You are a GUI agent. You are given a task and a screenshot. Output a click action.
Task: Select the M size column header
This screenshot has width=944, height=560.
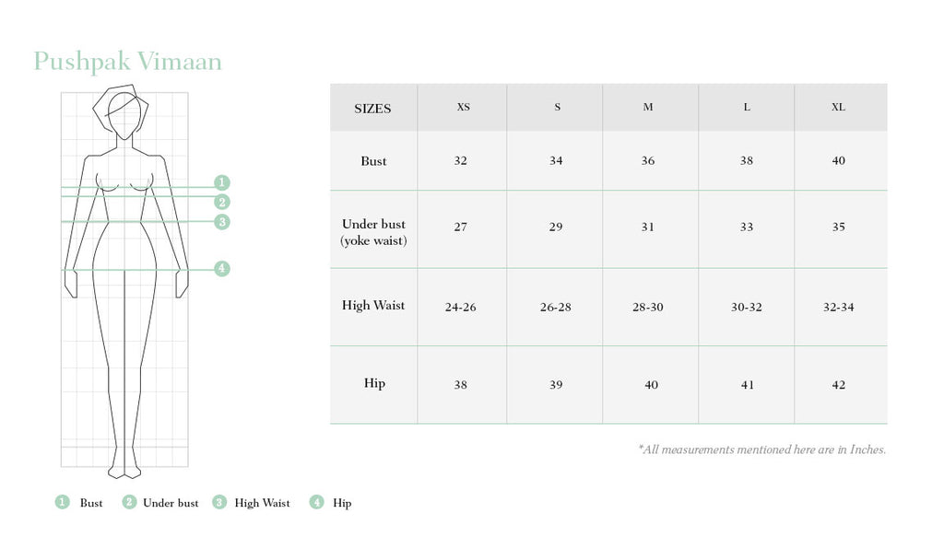(x=648, y=107)
